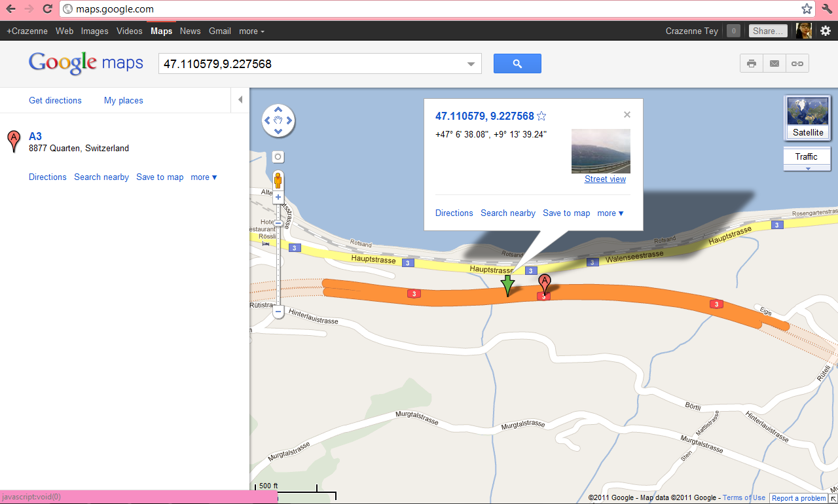The height and width of the screenshot is (504, 838).
Task: Open Street view link
Action: [605, 179]
